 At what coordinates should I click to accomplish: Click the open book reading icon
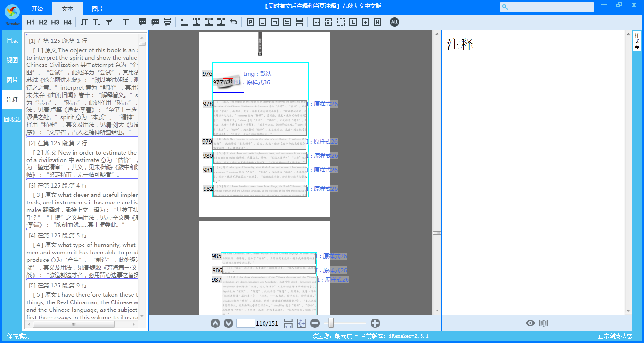pyautogui.click(x=544, y=323)
